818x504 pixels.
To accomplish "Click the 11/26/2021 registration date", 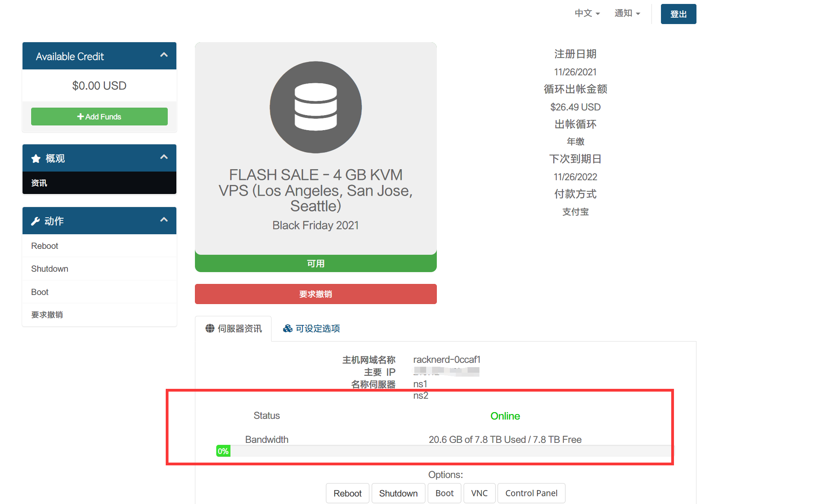I will pyautogui.click(x=575, y=72).
